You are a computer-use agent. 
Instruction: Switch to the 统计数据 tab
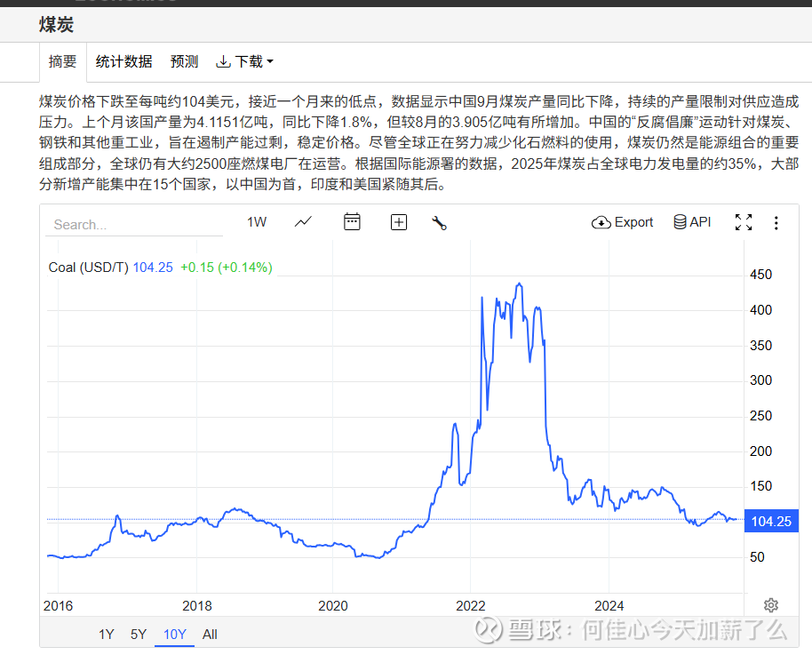click(123, 61)
